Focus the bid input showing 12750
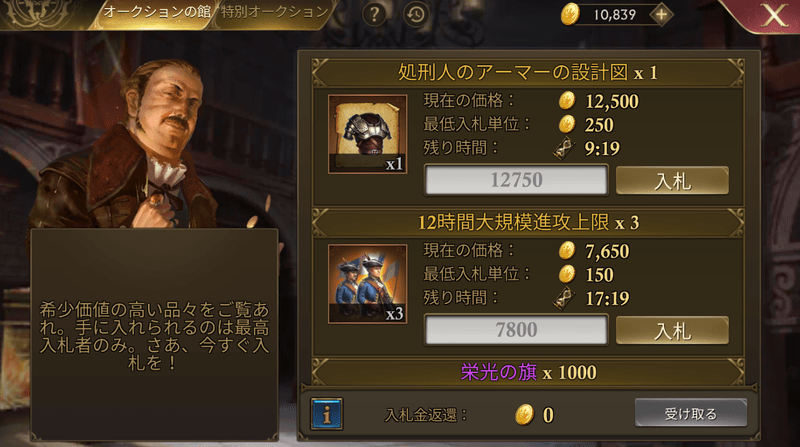The height and width of the screenshot is (447, 800). [516, 180]
